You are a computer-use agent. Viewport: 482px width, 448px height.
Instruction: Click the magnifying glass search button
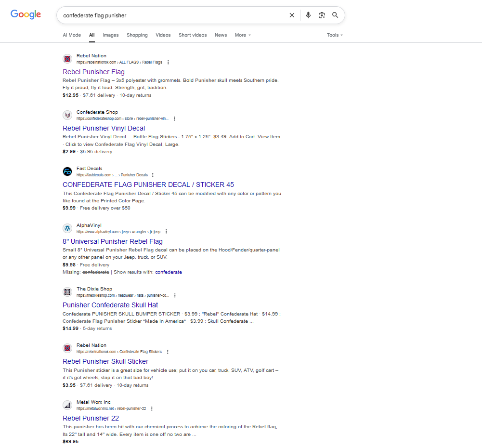coord(335,15)
